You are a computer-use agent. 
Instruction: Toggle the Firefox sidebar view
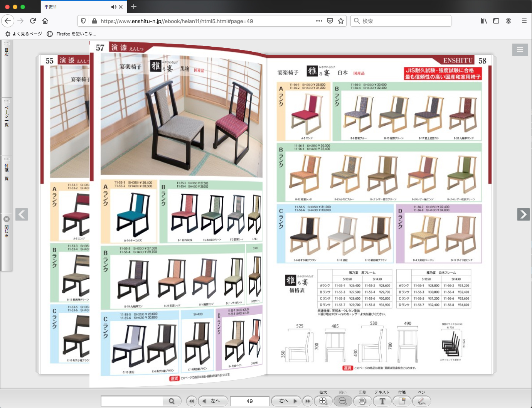tap(496, 21)
